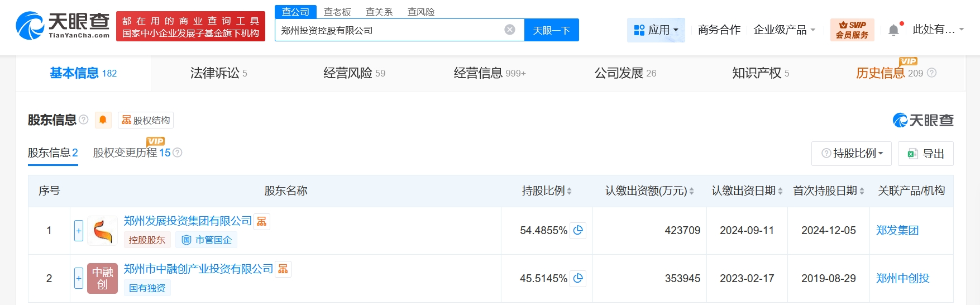The image size is (980, 305).
Task: Click pie chart icon next to 45.5145%
Action: point(578,278)
